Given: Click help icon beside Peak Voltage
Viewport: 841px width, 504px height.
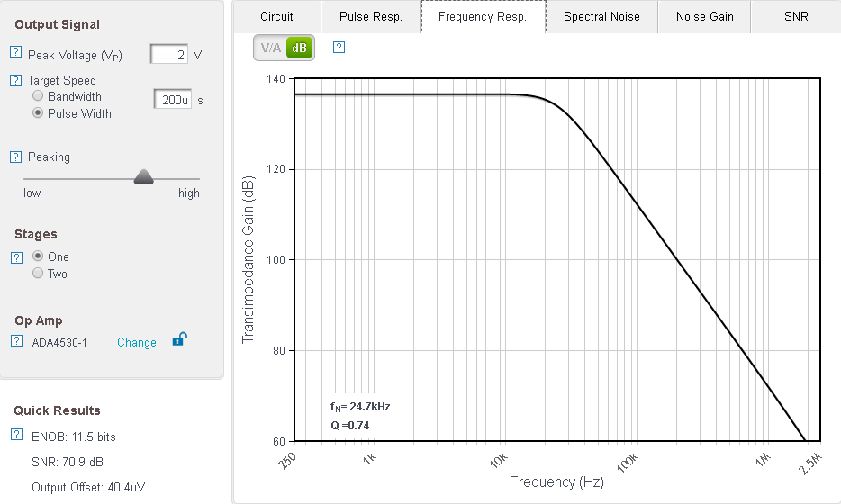Looking at the screenshot, I should pos(15,55).
